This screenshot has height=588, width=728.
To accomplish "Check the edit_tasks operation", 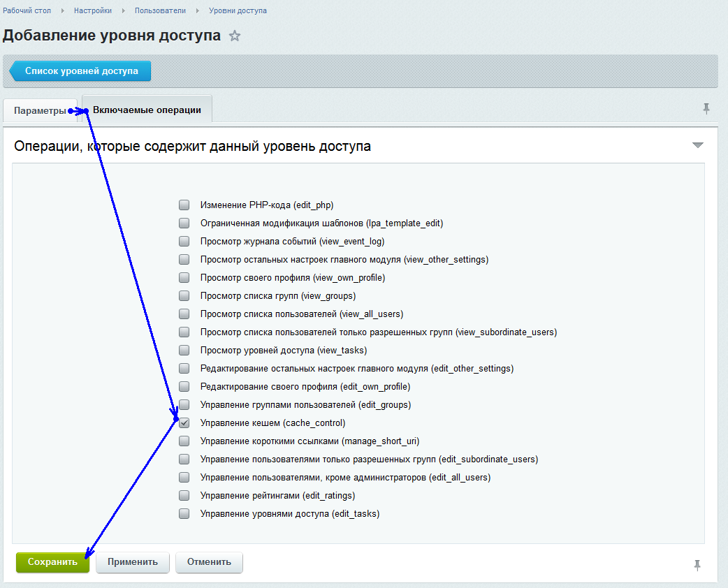I will tap(184, 514).
